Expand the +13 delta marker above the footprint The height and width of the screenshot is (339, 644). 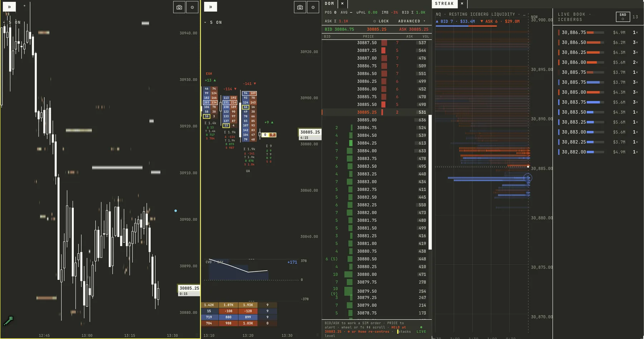coord(210,80)
